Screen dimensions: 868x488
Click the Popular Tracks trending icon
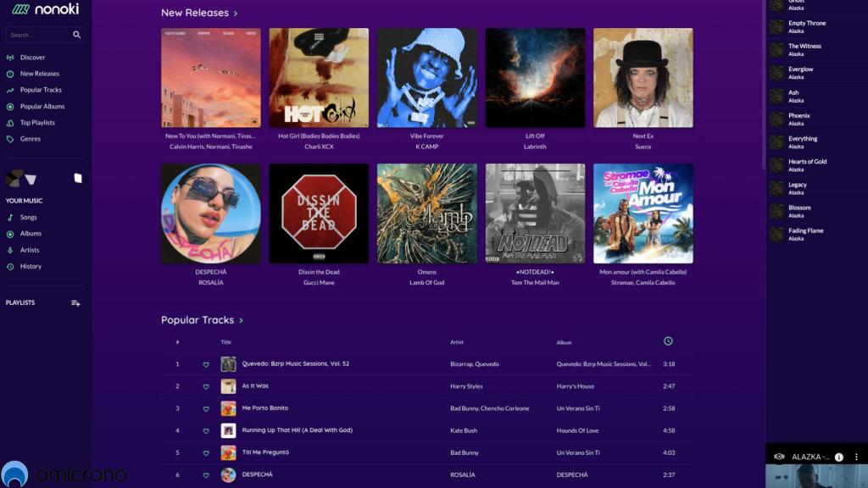[x=10, y=90]
